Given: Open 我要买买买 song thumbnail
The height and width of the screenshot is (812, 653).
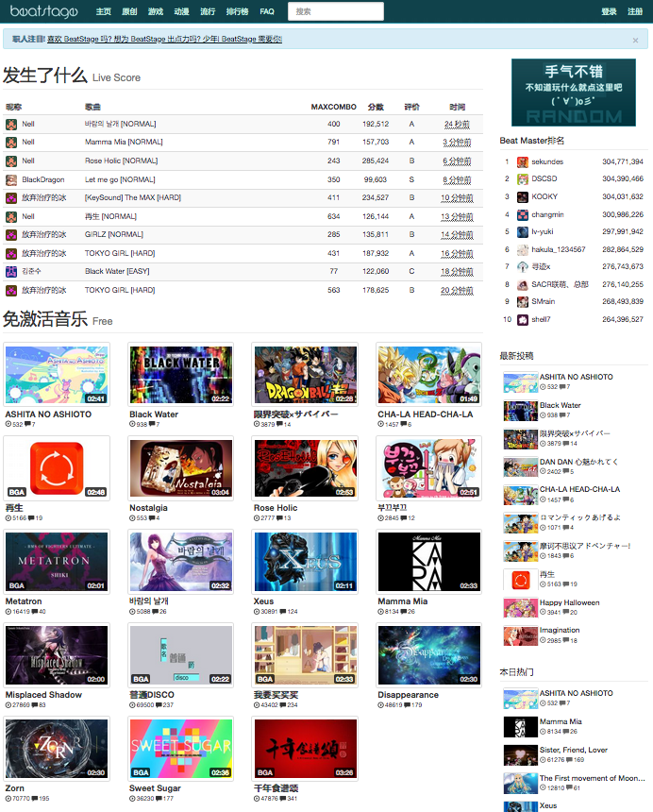Looking at the screenshot, I should [305, 655].
